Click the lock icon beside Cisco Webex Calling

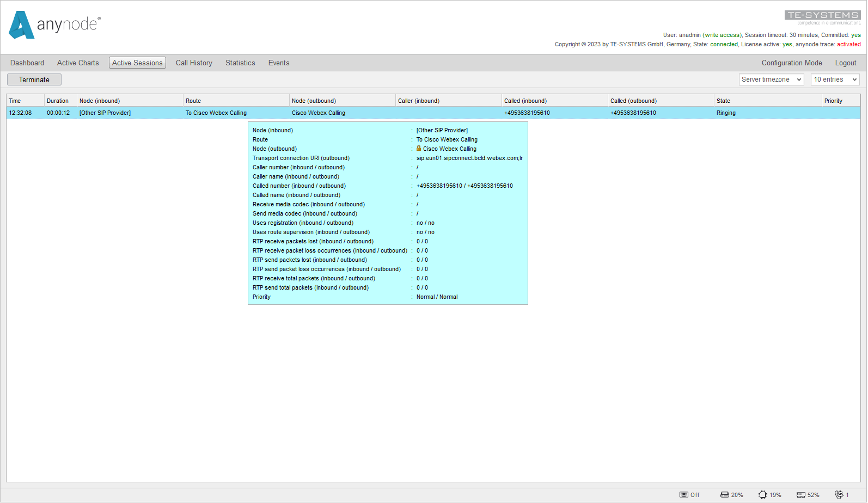(419, 148)
